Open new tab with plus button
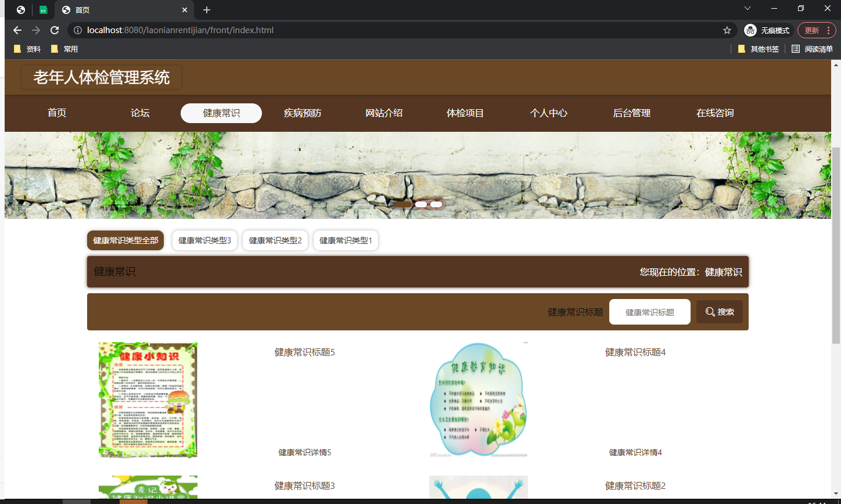The height and width of the screenshot is (504, 841). pyautogui.click(x=207, y=10)
